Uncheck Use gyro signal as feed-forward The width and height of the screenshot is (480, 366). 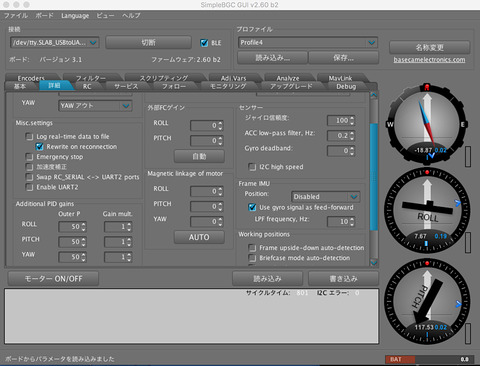coord(252,207)
